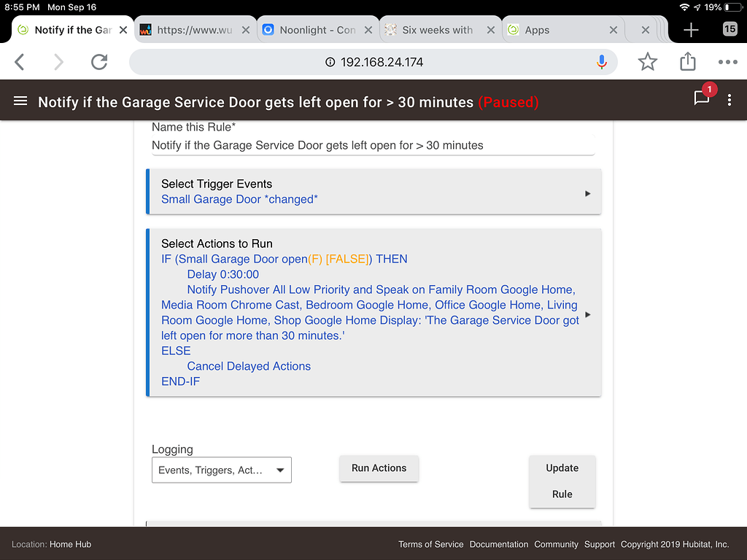
Task: Click the Update Rule button
Action: point(562,481)
